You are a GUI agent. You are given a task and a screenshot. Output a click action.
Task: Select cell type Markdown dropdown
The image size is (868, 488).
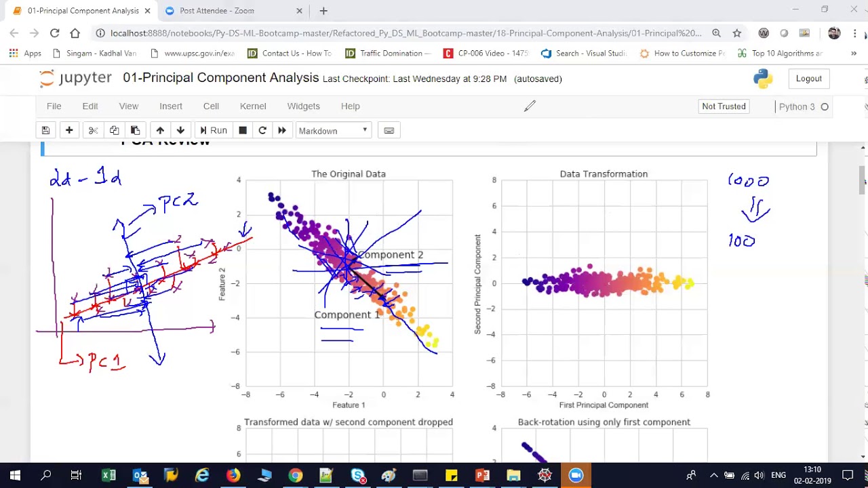(333, 130)
